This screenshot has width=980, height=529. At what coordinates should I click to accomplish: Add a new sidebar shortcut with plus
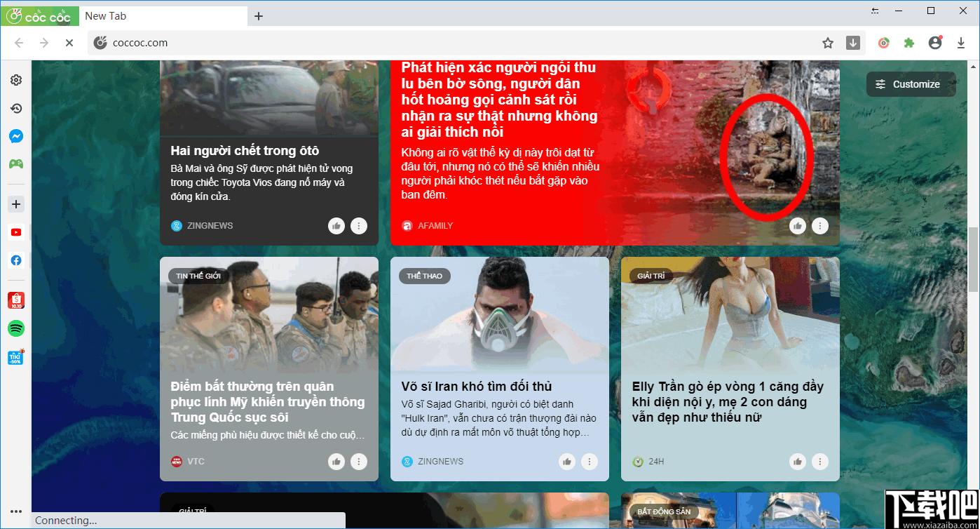pyautogui.click(x=16, y=204)
